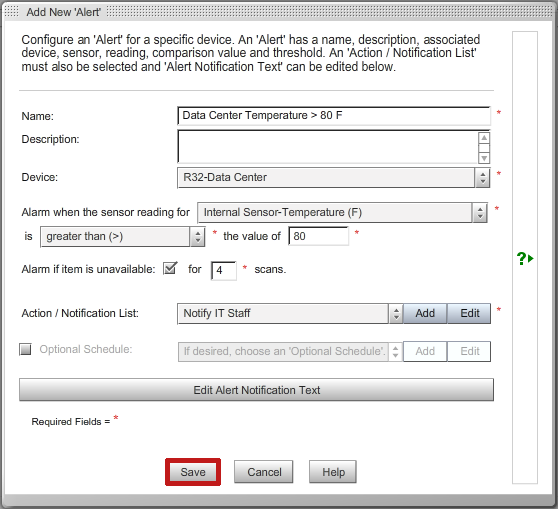This screenshot has height=509, width=558.
Task: Click Edit Alert Notification Text button
Action: point(256,390)
